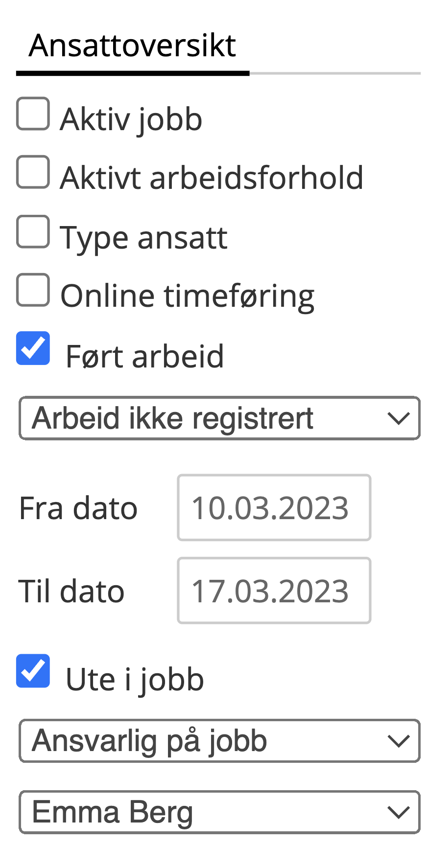The image size is (427, 868).
Task: Focus the Til dato date field
Action: coord(274,591)
